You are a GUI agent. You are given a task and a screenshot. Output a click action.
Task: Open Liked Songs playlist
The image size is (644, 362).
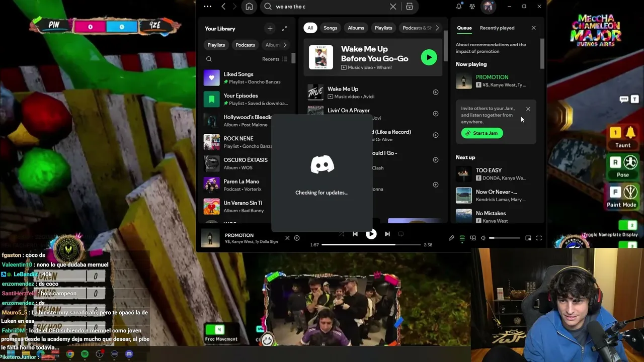(x=247, y=78)
